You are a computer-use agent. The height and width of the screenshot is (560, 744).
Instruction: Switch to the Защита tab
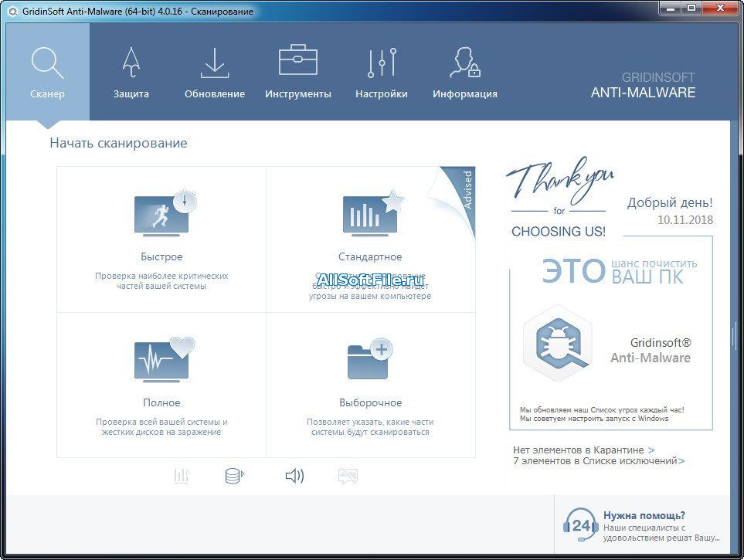tap(131, 72)
